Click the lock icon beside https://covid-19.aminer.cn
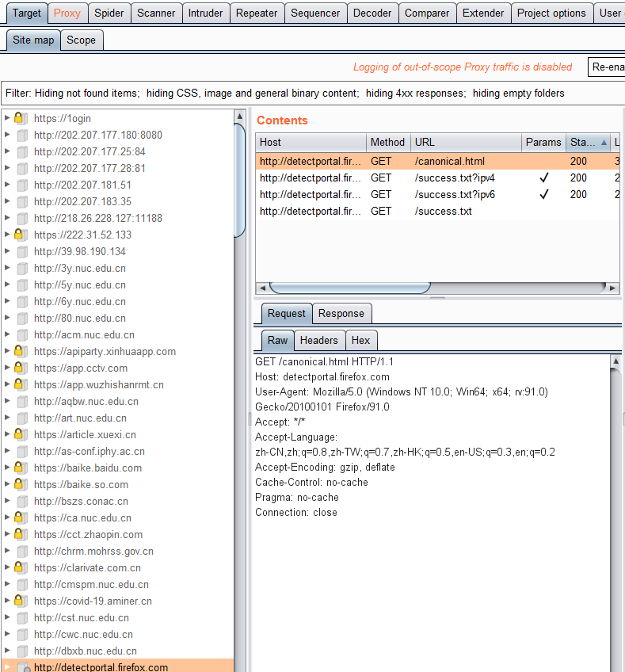The height and width of the screenshot is (672, 625). (19, 601)
